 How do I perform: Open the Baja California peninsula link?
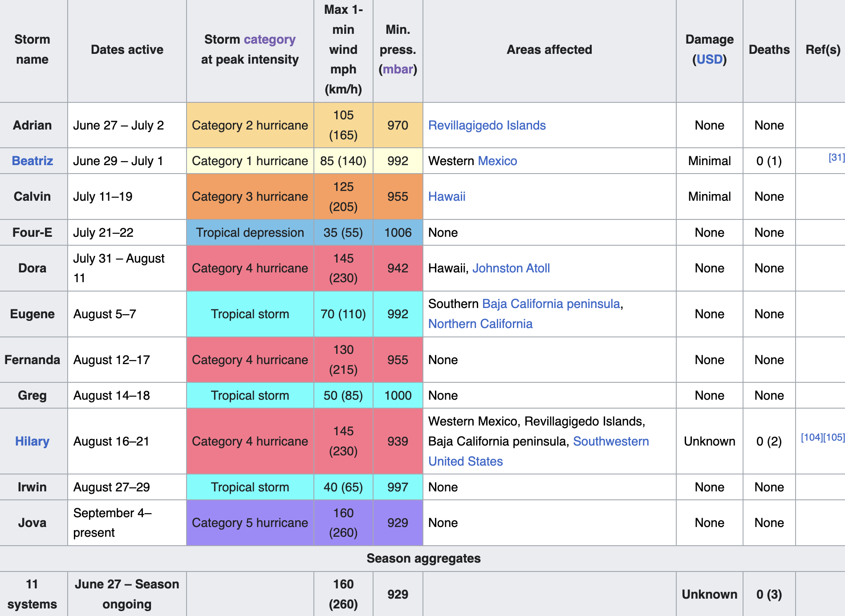coord(551,304)
